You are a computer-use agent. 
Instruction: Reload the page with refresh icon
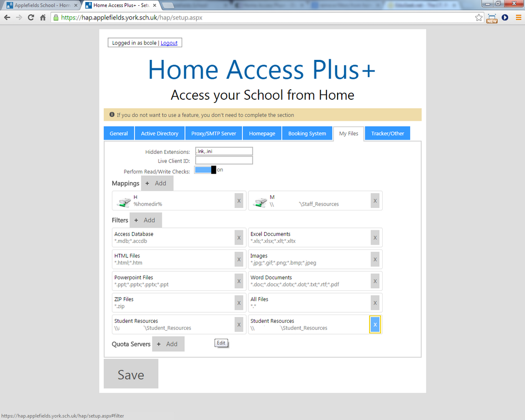(x=31, y=17)
